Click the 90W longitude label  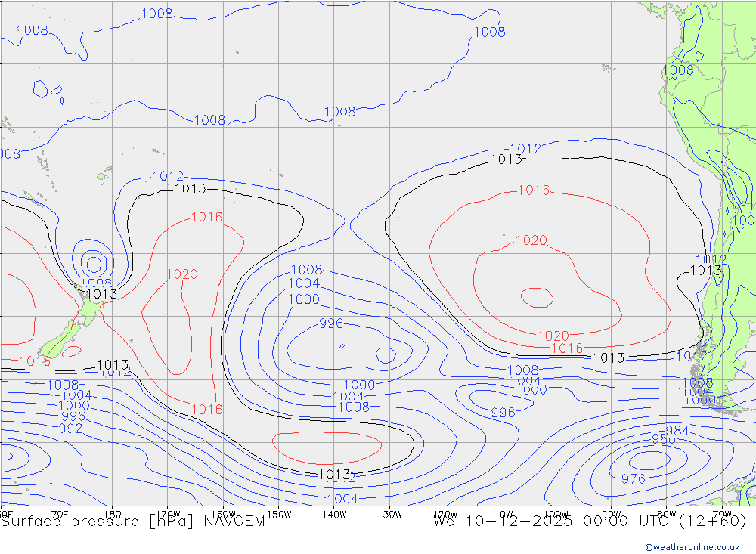coord(612,515)
